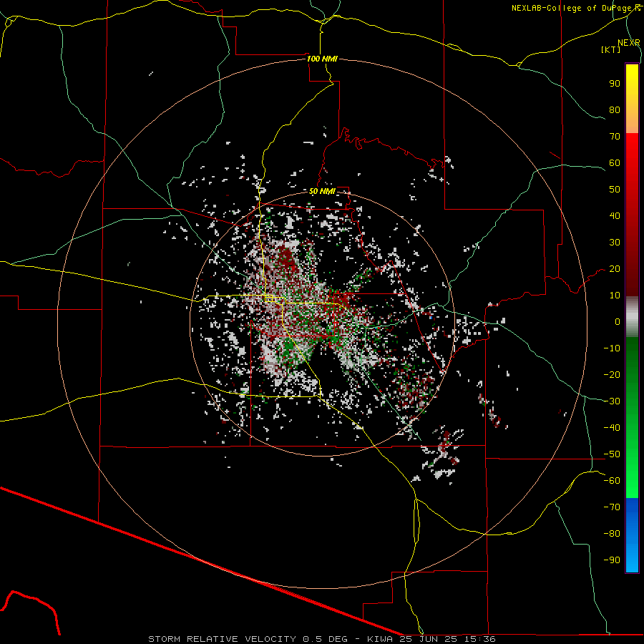
Task: Click the positive 30 knot scale value
Action: point(615,243)
